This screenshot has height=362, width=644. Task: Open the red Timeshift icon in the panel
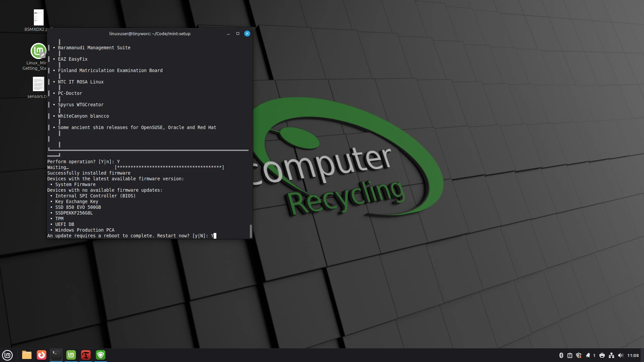click(x=86, y=355)
